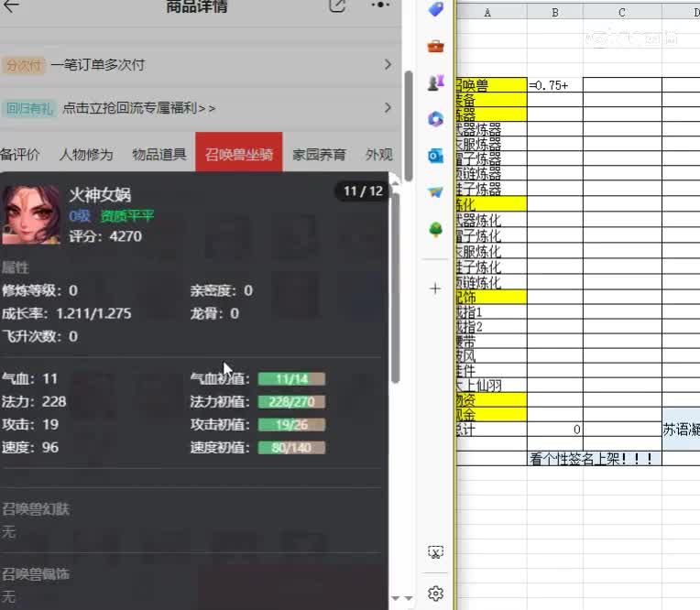This screenshot has height=610, width=700.
Task: Open the chess pieces games sidebar icon
Action: pyautogui.click(x=436, y=82)
